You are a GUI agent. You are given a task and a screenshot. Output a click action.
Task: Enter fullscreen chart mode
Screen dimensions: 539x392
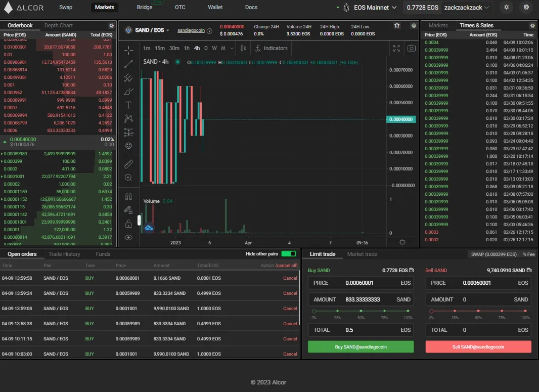tap(396, 49)
